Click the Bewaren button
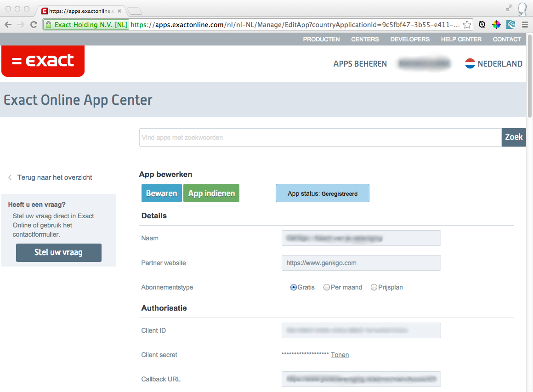This screenshot has width=533, height=392. click(161, 193)
